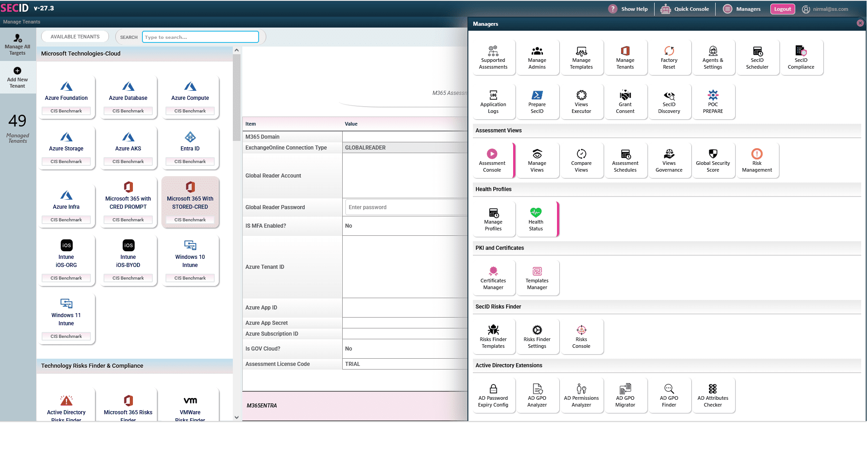Select the Azure Storage card

[x=66, y=148]
